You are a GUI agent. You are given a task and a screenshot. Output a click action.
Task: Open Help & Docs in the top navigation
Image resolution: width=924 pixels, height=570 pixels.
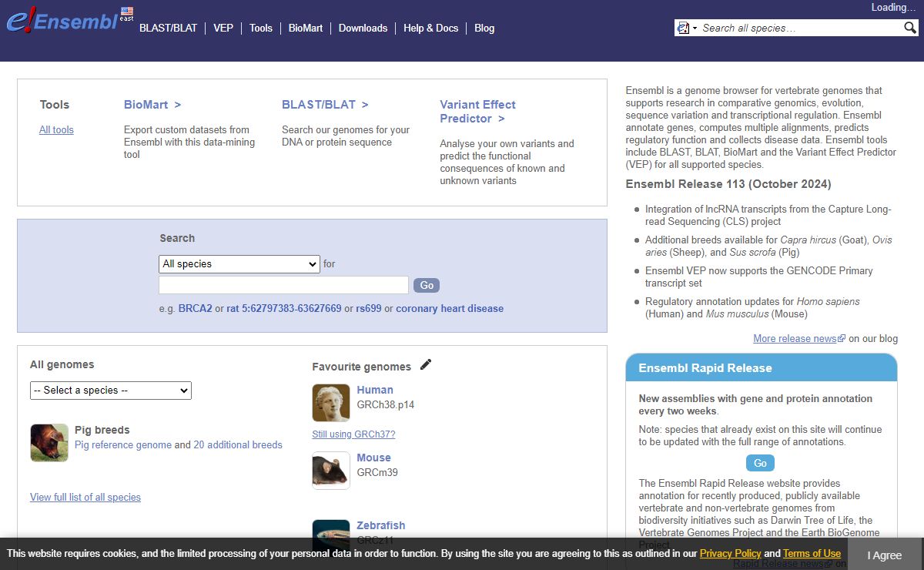tap(430, 28)
